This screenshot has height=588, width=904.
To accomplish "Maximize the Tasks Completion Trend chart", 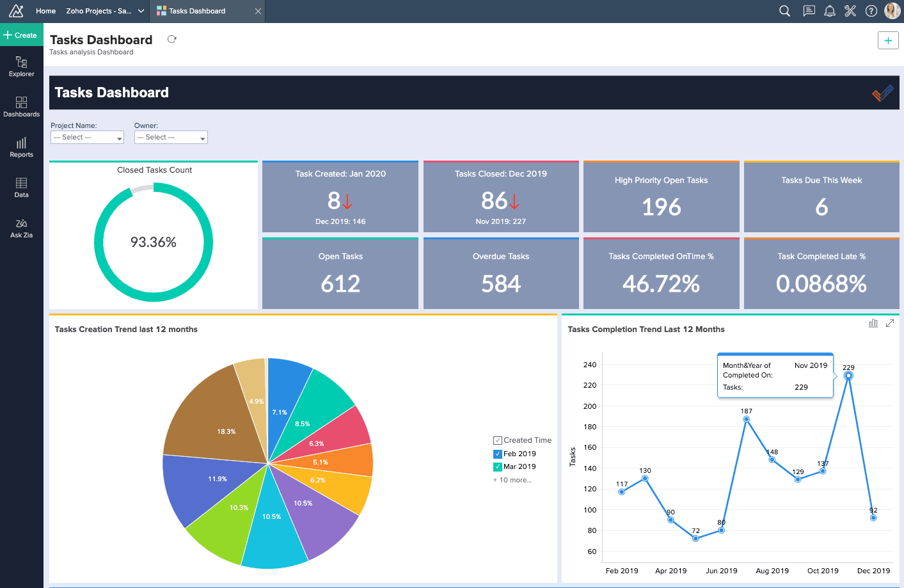I will pyautogui.click(x=890, y=323).
